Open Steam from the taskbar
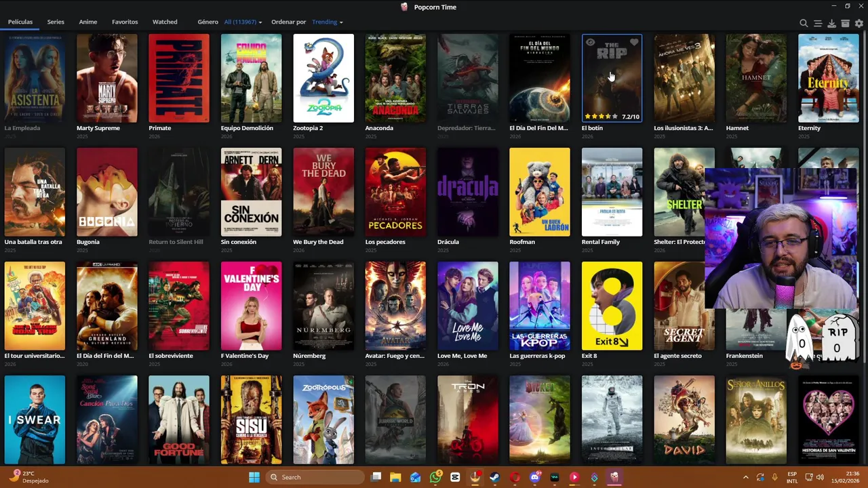Image resolution: width=868 pixels, height=488 pixels. tap(495, 477)
